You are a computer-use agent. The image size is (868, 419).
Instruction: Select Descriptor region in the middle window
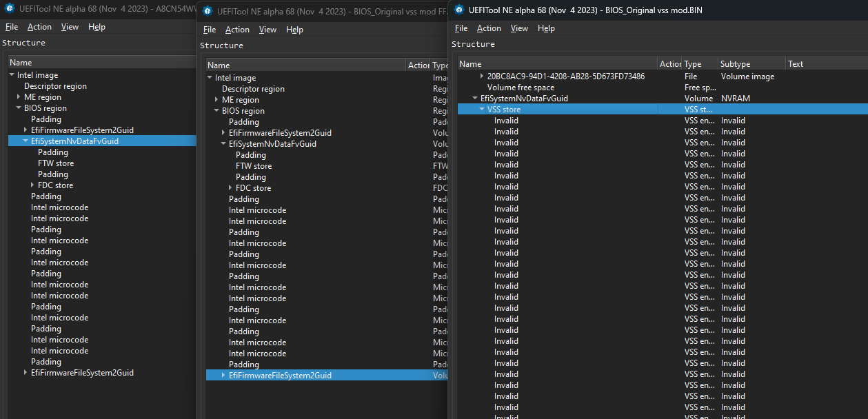(253, 89)
